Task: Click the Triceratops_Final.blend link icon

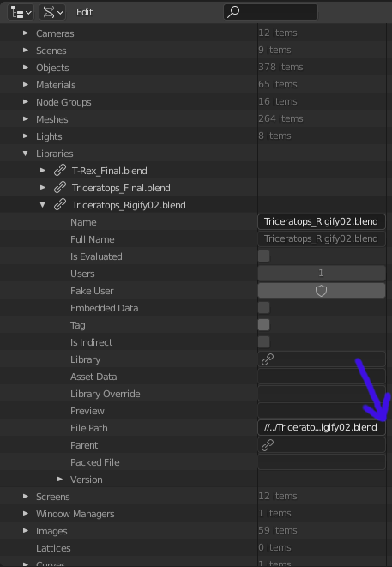Action: click(x=60, y=188)
